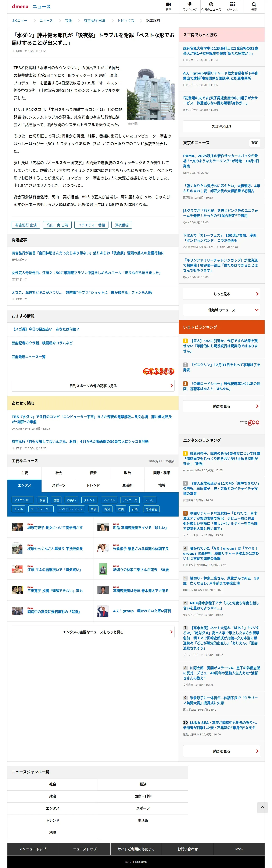Select the トレンド news tab

pos(93,486)
